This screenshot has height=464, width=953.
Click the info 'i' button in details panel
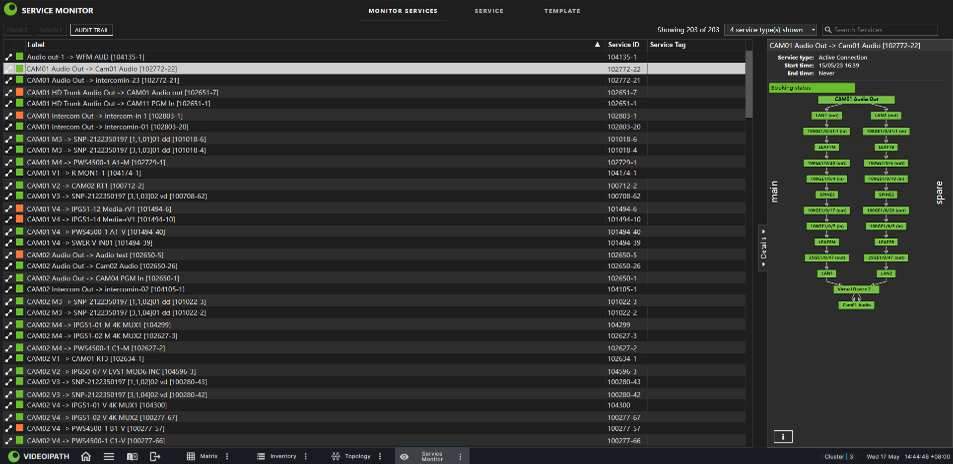(783, 437)
